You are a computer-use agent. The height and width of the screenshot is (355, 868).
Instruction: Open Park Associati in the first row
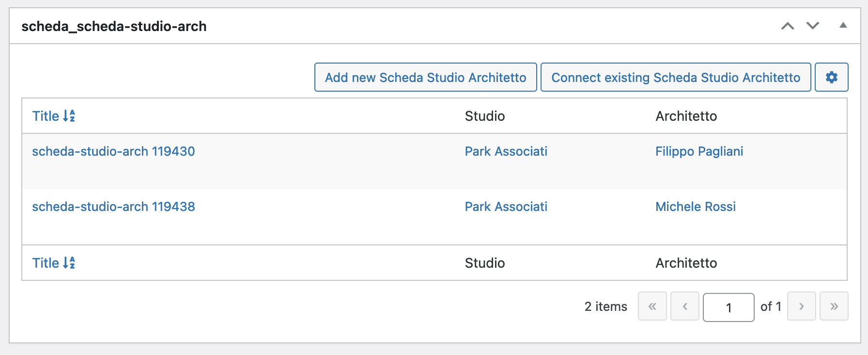[506, 151]
